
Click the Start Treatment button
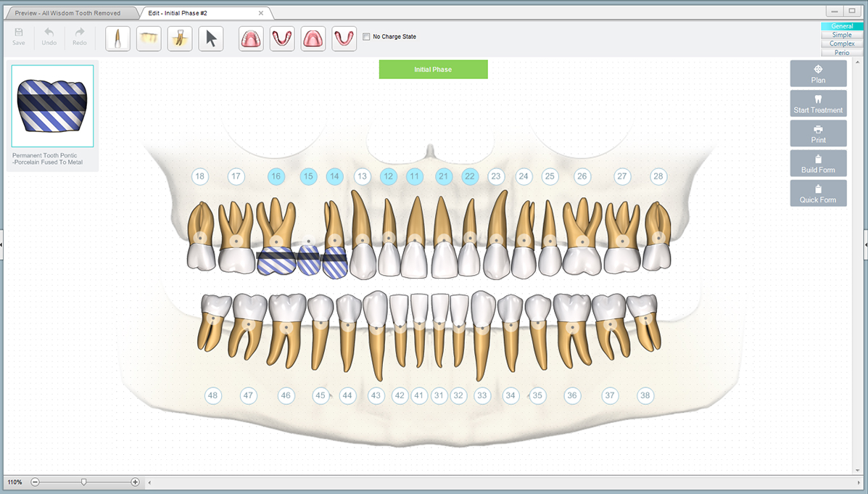(818, 103)
